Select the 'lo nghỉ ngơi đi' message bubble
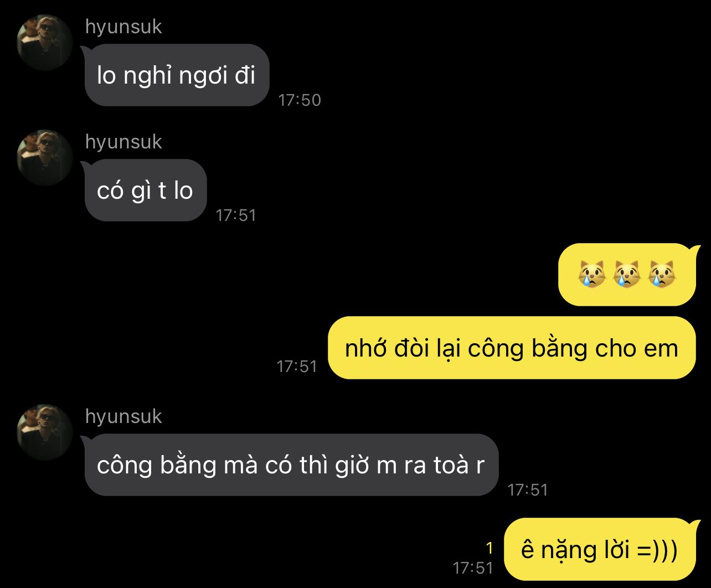Viewport: 711px width, 588px height. click(x=177, y=75)
